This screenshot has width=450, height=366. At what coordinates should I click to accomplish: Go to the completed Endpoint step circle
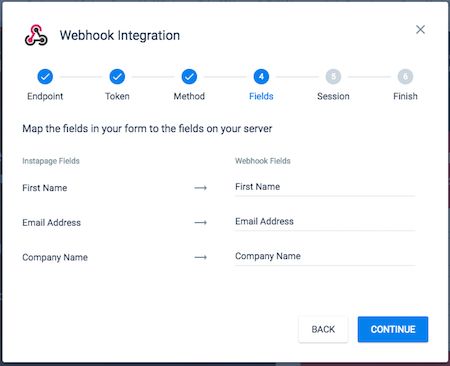45,77
